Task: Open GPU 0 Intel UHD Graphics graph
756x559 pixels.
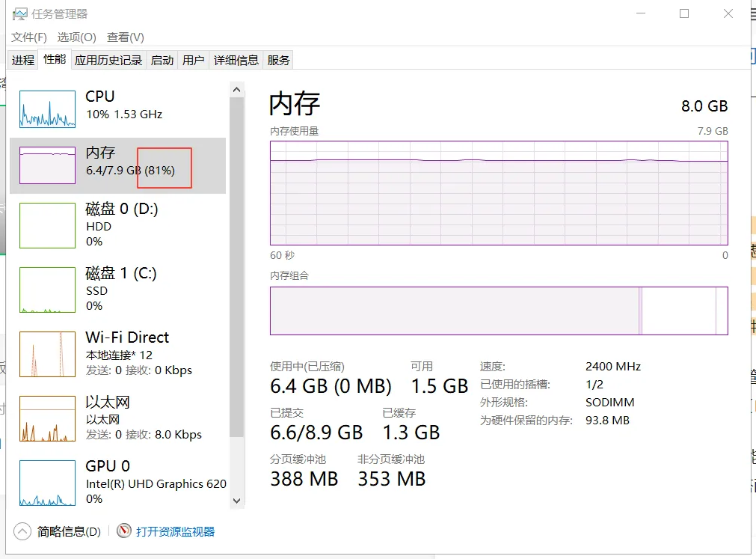Action: (x=47, y=483)
